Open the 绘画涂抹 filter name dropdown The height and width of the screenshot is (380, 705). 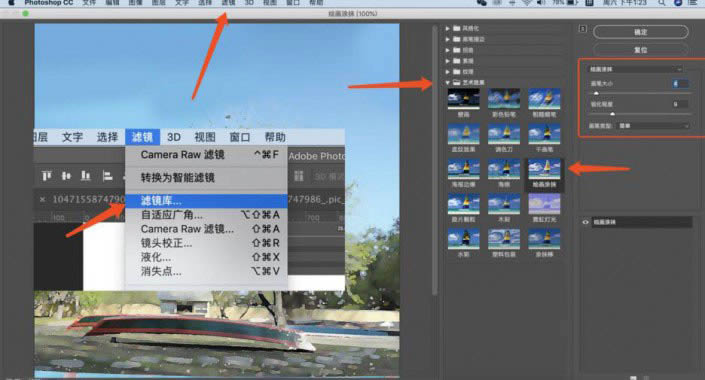click(634, 69)
